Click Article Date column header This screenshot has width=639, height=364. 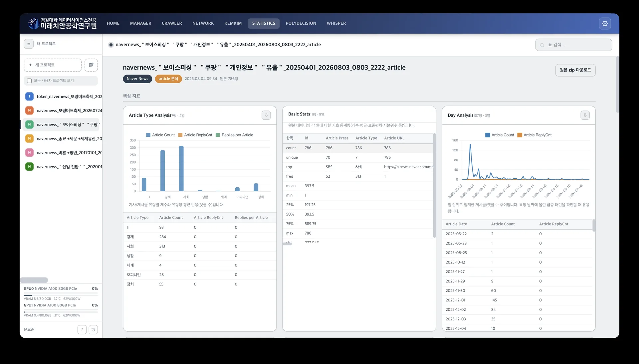[456, 224]
